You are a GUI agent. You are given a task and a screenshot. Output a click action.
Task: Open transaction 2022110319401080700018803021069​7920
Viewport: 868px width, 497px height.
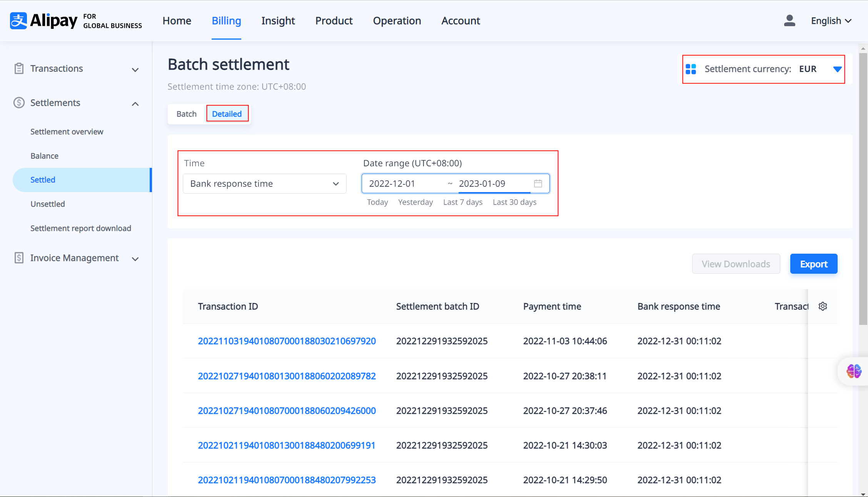click(287, 341)
